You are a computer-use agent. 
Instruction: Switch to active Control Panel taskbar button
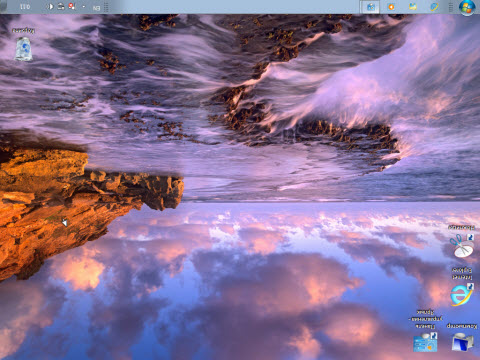coord(370,7)
